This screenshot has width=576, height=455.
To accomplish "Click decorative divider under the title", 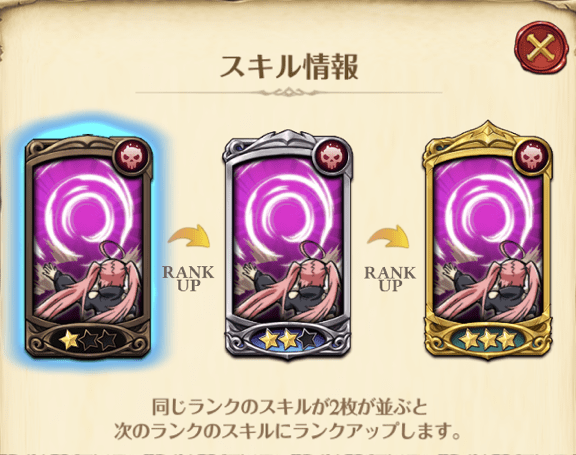I will pyautogui.click(x=289, y=92).
